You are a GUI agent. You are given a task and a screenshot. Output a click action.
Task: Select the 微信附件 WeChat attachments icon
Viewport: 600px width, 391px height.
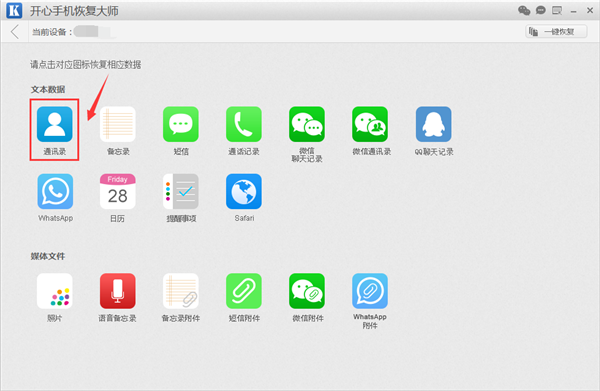click(307, 291)
